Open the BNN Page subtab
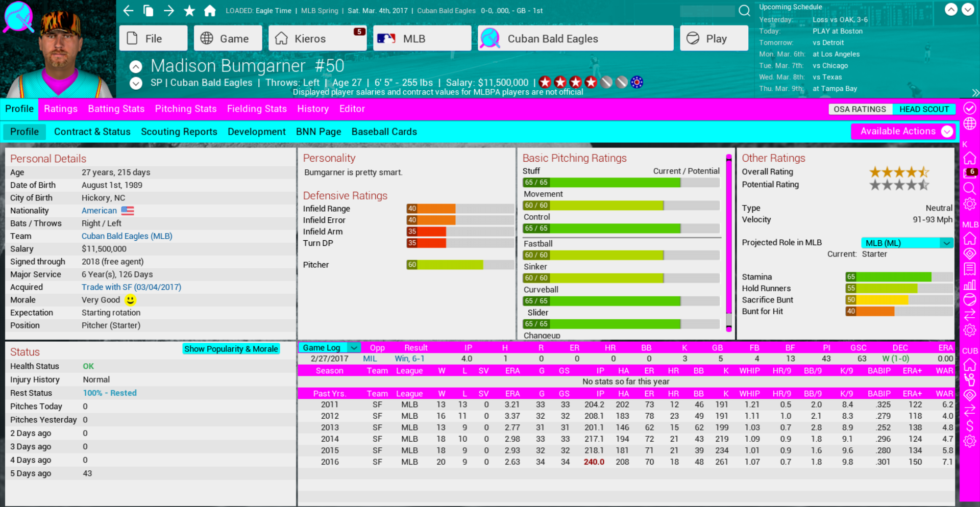The image size is (980, 507). (318, 132)
